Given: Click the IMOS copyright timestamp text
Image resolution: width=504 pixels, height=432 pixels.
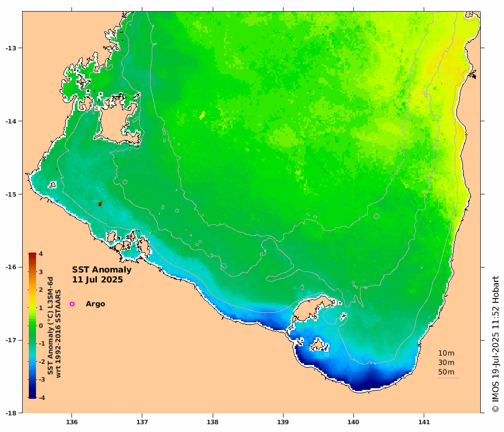Looking at the screenshot, I should tap(495, 344).
